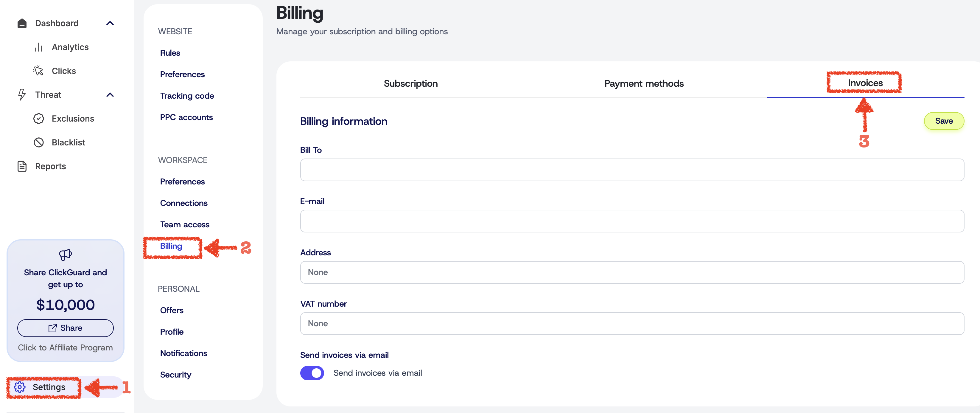This screenshot has height=413, width=980.
Task: Focus the VAT number input field
Action: [x=631, y=324]
